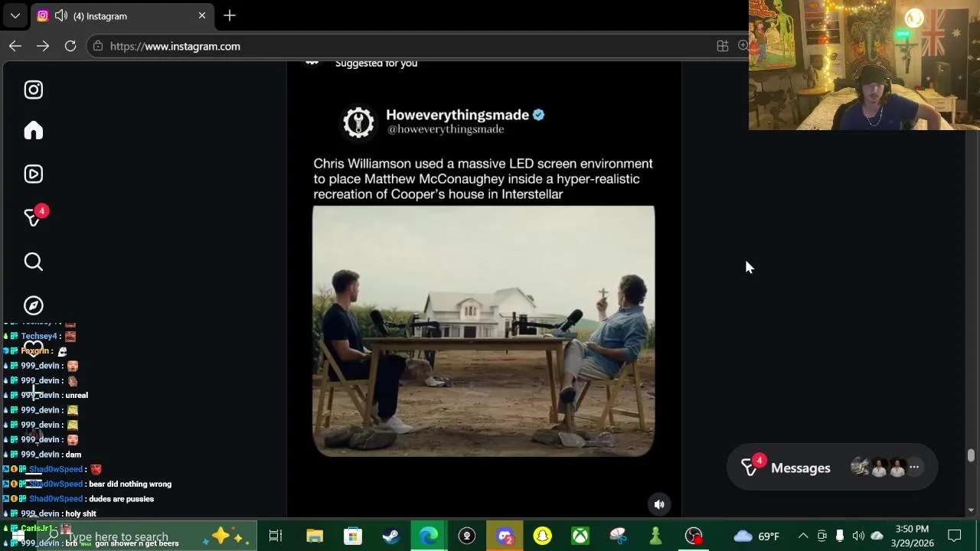Go back in the browser
Screen dimensions: 980x551
tap(15, 46)
